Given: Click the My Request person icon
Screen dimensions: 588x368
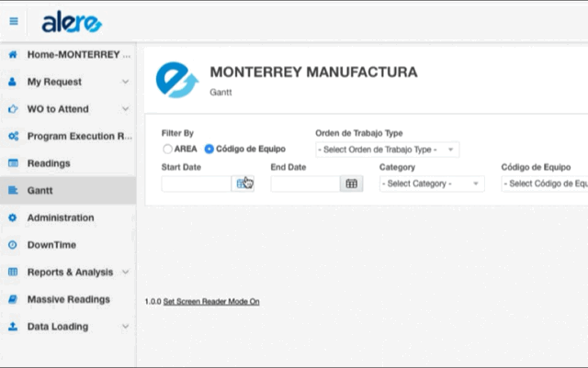Looking at the screenshot, I should pos(12,82).
